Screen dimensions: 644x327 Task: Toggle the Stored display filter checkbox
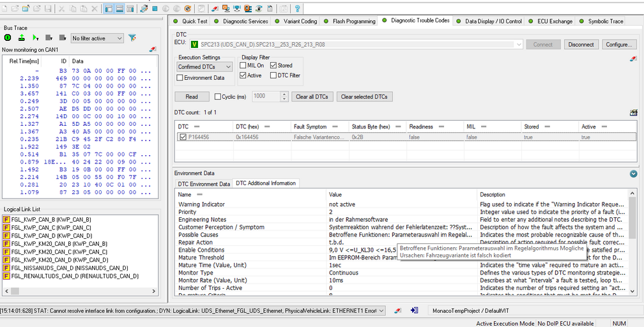[273, 65]
